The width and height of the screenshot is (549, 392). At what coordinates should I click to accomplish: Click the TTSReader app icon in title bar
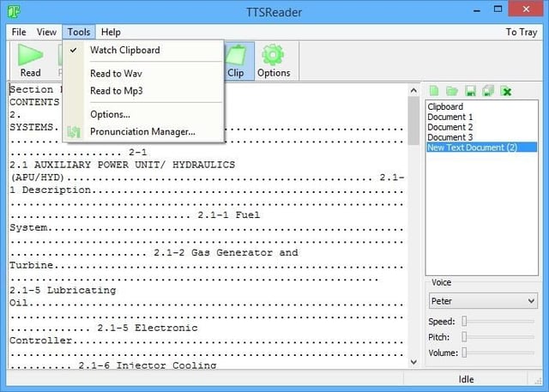14,11
